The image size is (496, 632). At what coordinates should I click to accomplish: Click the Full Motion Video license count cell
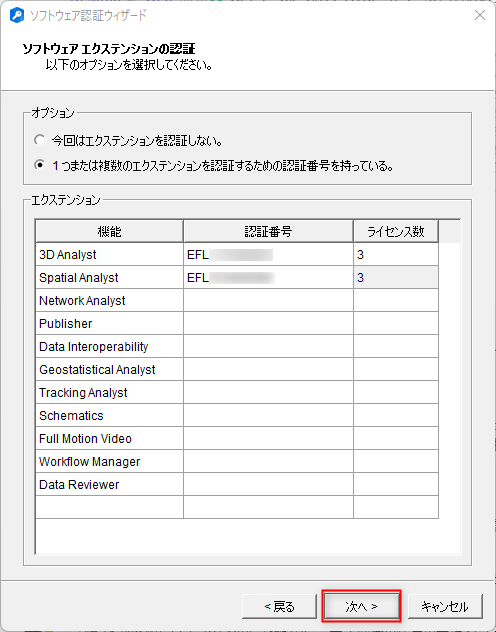point(396,438)
